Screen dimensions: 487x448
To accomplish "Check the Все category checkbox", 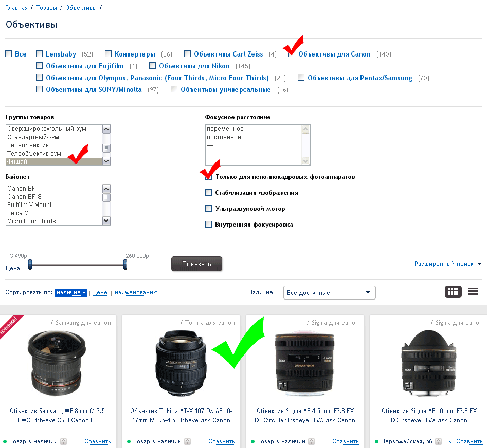I will pos(9,53).
